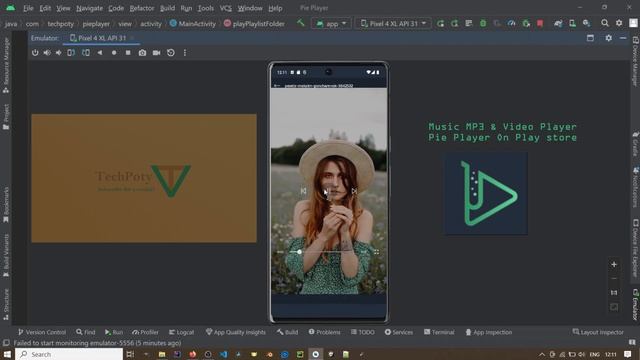
Task: Open the app run configuration dropdown
Action: pos(331,24)
